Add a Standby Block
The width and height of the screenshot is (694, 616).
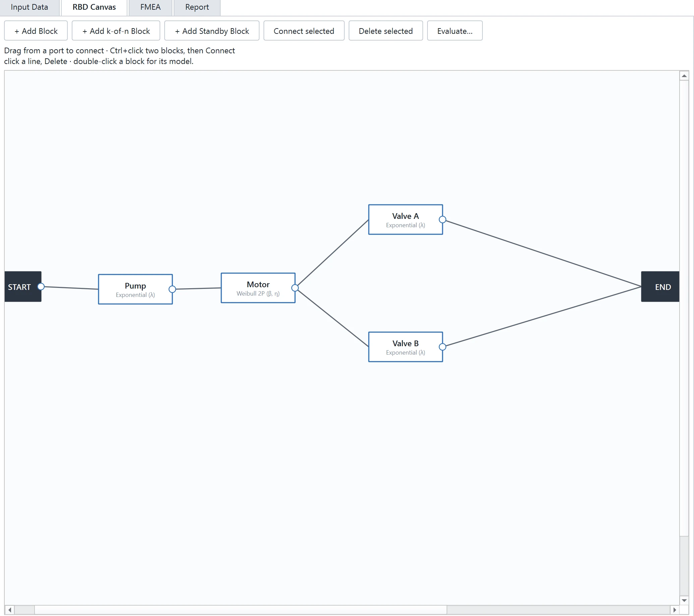(212, 31)
